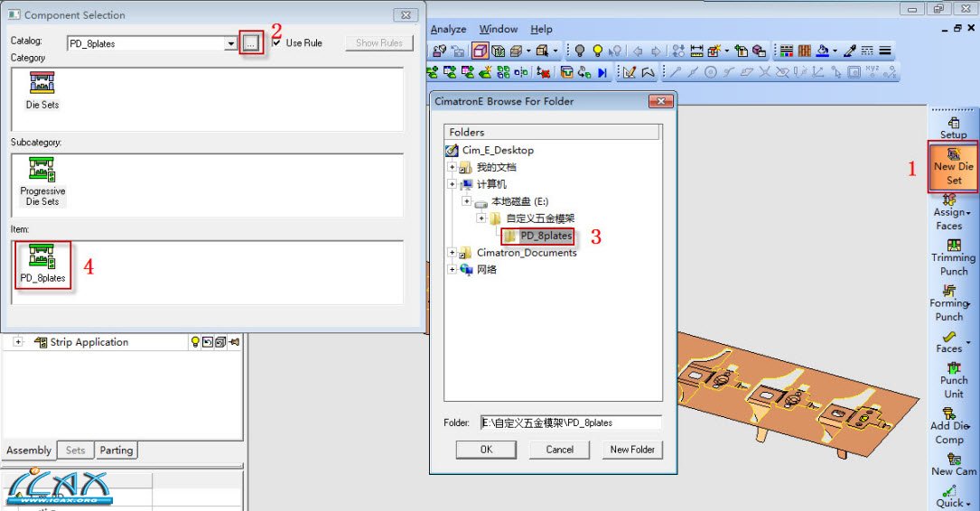Click the Show Rules button
Viewport: 980px width, 511px height.
pyautogui.click(x=378, y=42)
